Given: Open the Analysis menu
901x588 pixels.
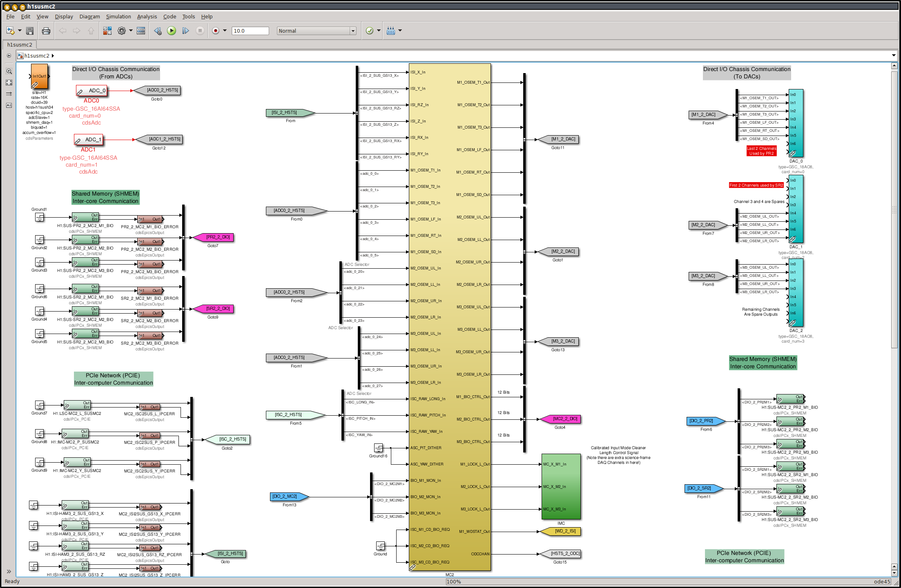Looking at the screenshot, I should pos(147,17).
